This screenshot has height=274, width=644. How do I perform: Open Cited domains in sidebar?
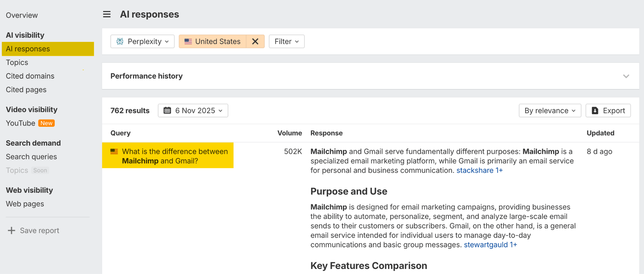(30, 76)
